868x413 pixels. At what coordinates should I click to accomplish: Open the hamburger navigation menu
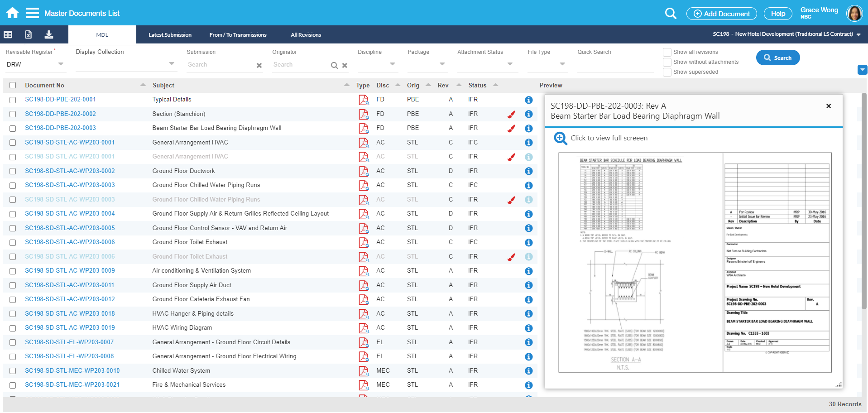[x=32, y=13]
